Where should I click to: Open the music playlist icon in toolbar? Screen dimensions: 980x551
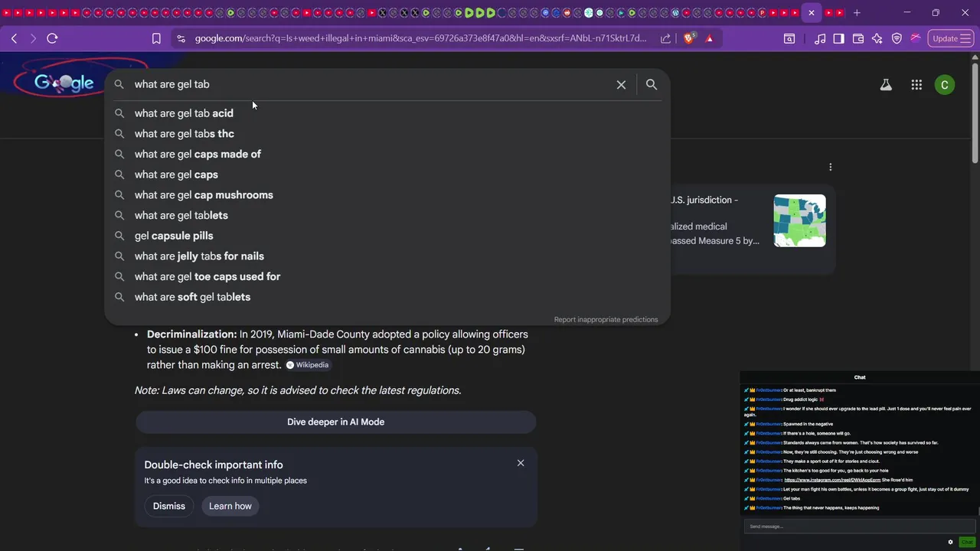[x=820, y=38]
